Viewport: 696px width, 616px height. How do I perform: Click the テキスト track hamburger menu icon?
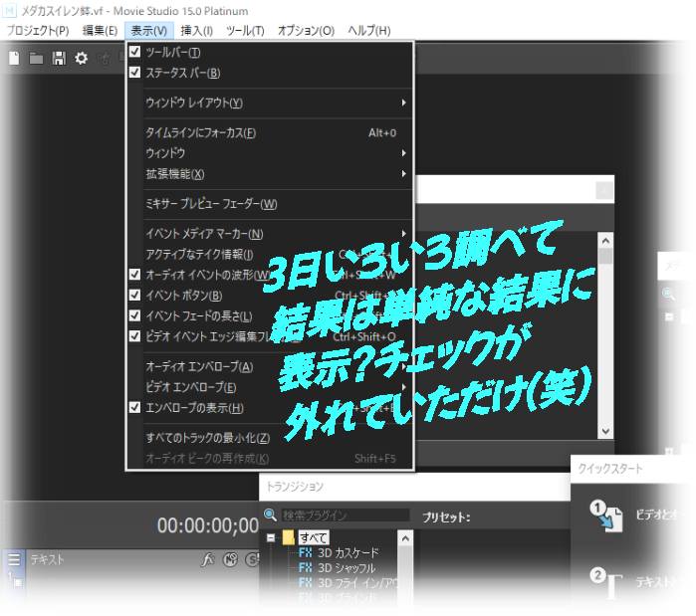[14, 559]
